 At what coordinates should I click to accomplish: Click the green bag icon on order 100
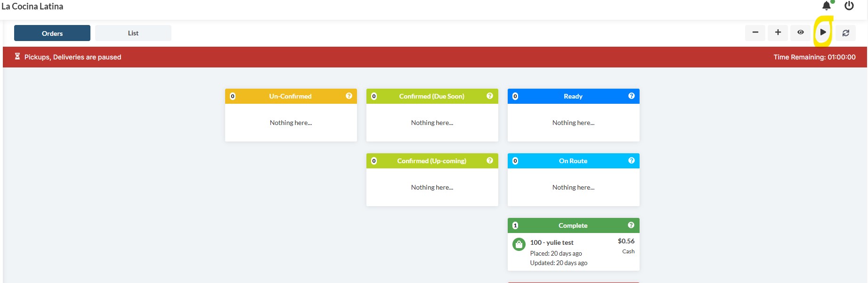pos(519,245)
